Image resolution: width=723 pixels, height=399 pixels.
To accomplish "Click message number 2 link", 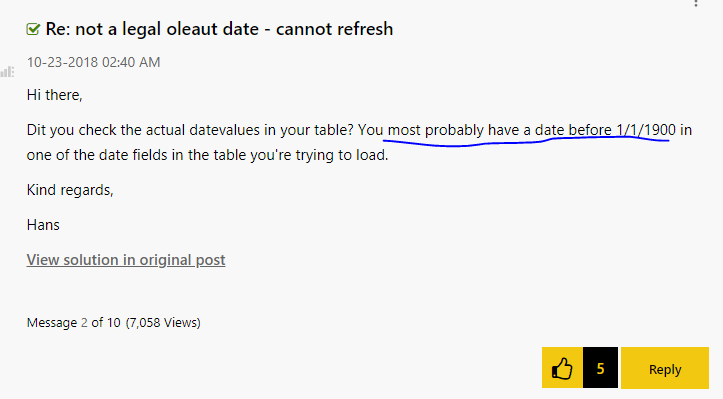I will 84,322.
